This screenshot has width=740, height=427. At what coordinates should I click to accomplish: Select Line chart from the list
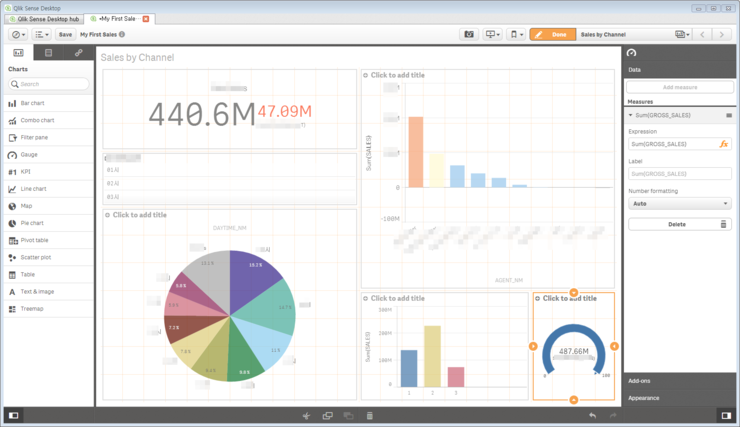(x=49, y=189)
